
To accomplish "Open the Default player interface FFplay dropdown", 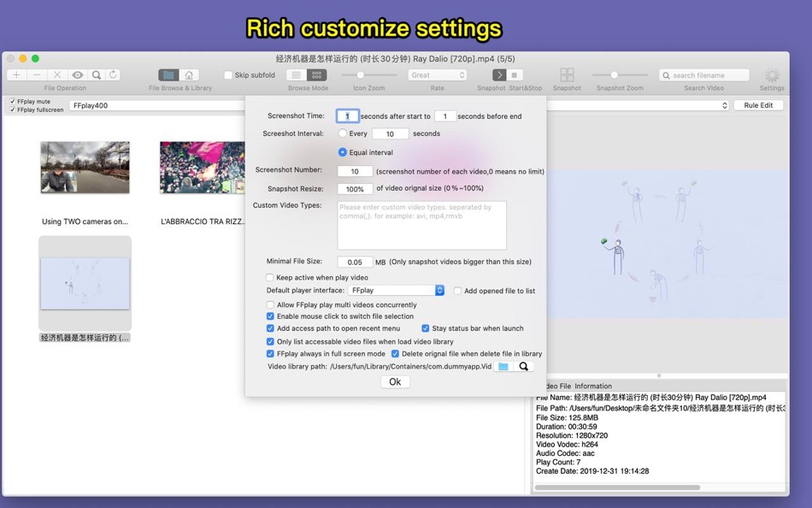I will pyautogui.click(x=396, y=290).
